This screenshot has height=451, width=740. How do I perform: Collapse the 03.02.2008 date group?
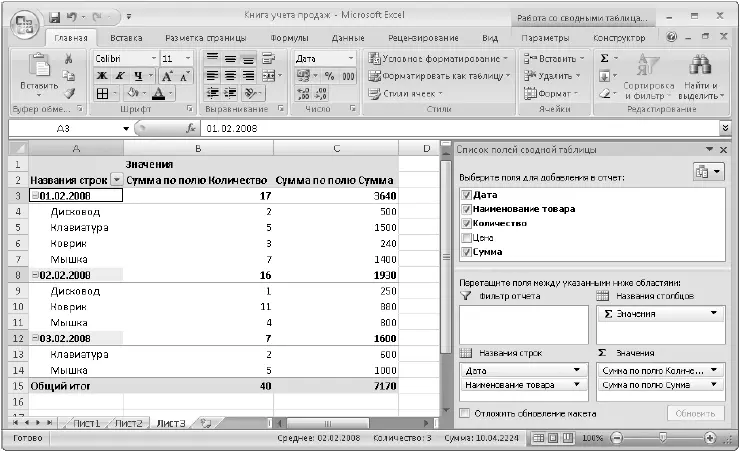click(x=35, y=338)
